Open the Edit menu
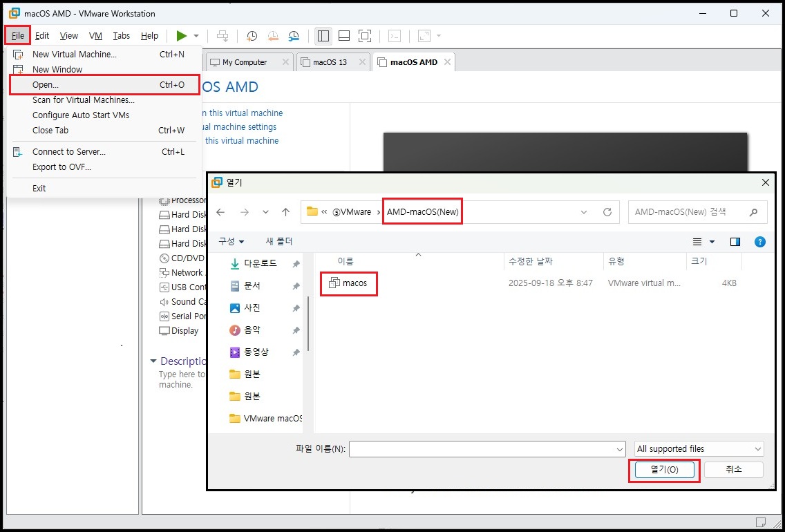Viewport: 785px width, 532px height. pos(42,35)
